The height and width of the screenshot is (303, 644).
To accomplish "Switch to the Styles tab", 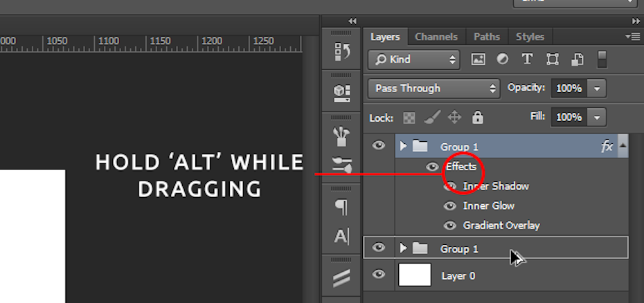I will 530,37.
